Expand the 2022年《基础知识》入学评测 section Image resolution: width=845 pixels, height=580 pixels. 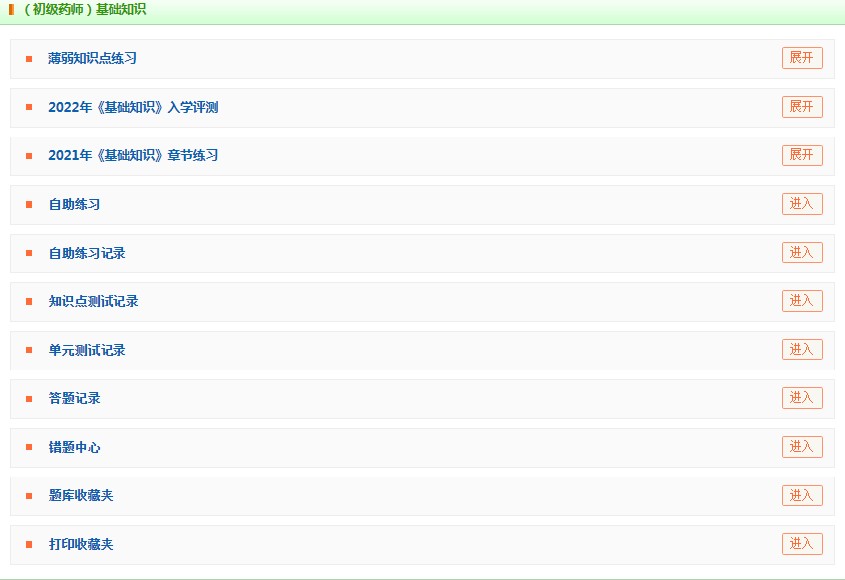pyautogui.click(x=802, y=107)
